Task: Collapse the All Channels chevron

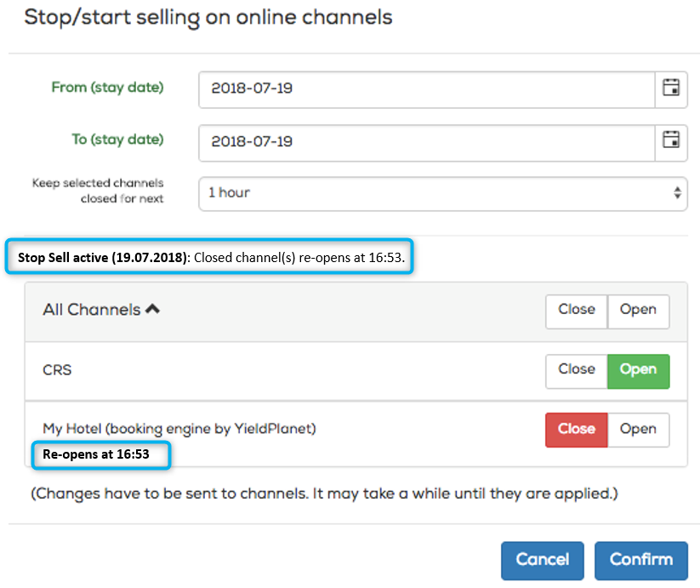Action: pyautogui.click(x=153, y=309)
